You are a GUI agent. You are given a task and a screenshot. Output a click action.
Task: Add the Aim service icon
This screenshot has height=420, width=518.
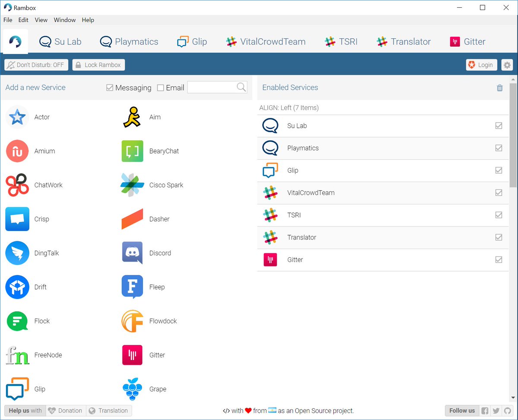coord(132,117)
